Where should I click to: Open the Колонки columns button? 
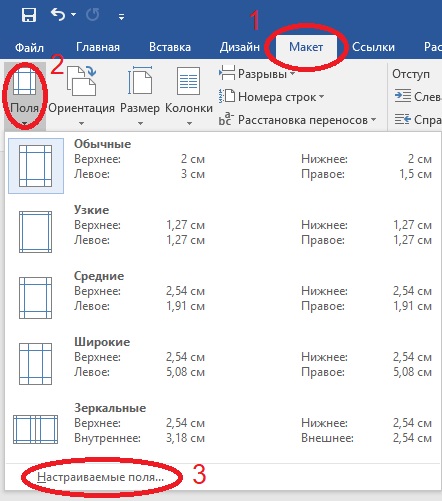[x=189, y=96]
